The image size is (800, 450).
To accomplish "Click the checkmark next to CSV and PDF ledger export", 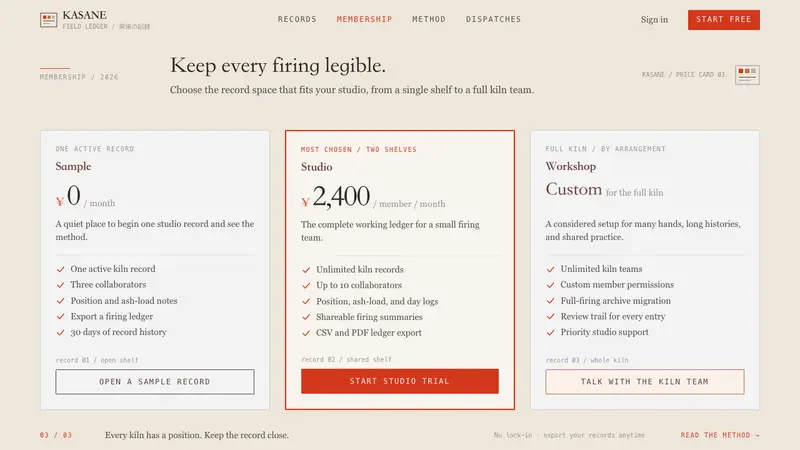I will (306, 333).
